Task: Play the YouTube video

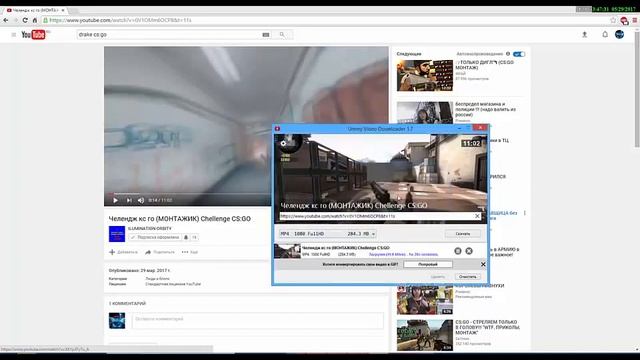Action: coord(116,200)
